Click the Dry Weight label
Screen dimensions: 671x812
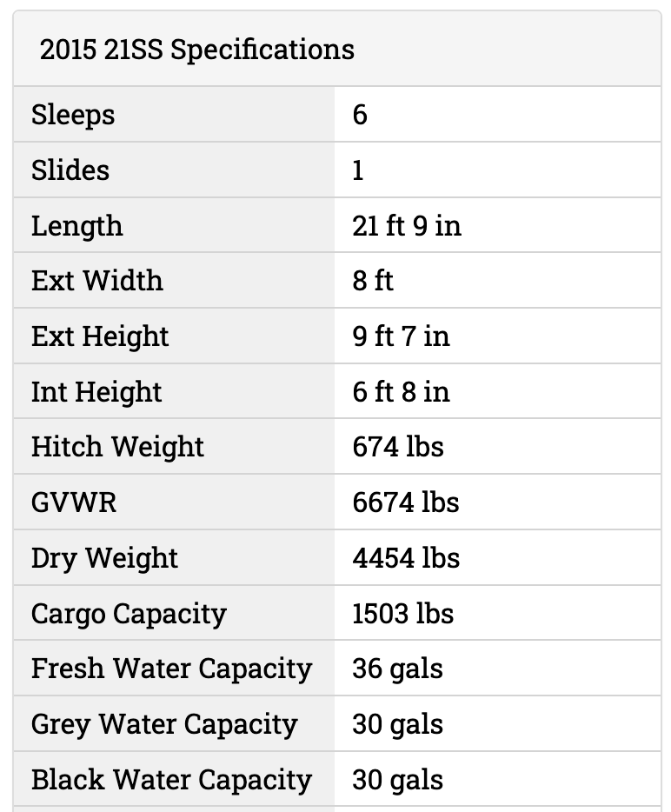coord(104,558)
